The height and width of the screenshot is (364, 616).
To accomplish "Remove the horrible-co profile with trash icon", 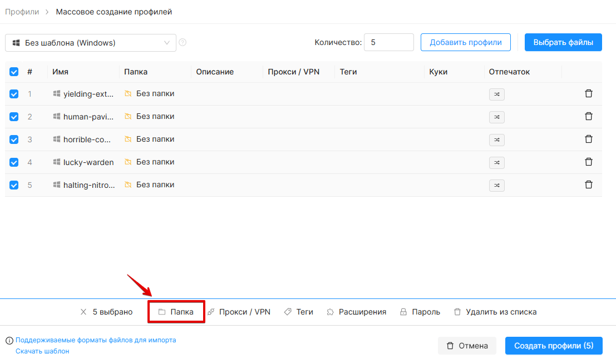I will 589,139.
